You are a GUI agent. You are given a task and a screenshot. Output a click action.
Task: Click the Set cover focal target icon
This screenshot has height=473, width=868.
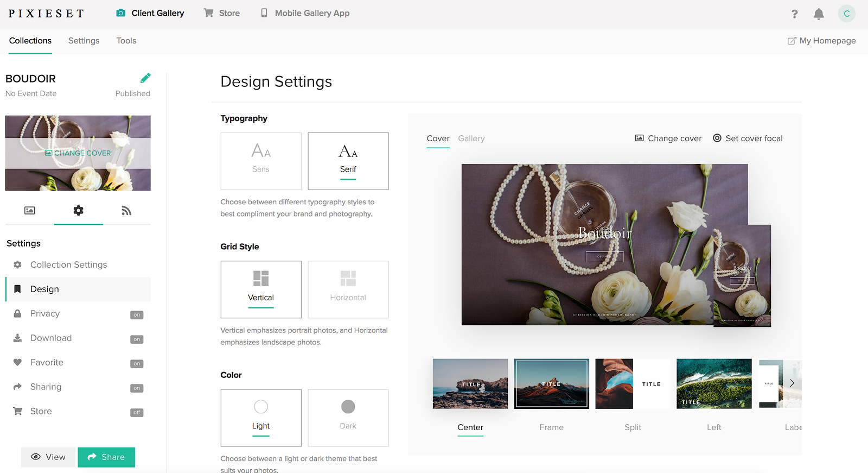[717, 138]
